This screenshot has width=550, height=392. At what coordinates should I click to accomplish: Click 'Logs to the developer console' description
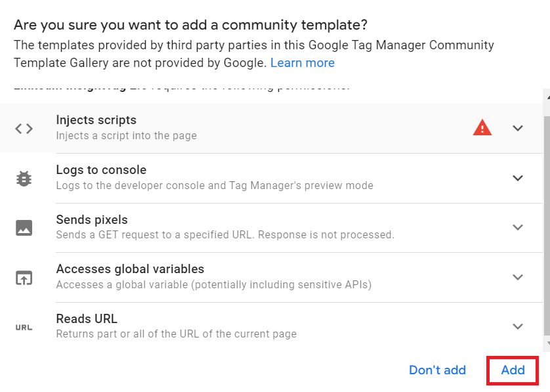215,185
